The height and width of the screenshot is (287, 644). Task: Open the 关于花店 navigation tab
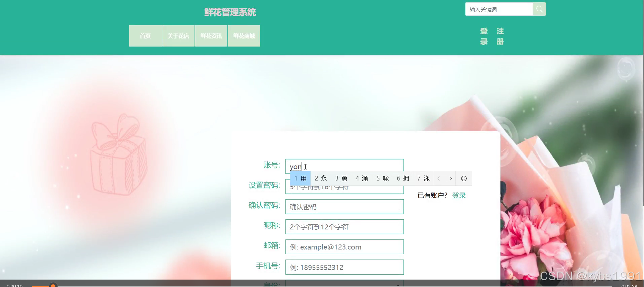pos(178,36)
